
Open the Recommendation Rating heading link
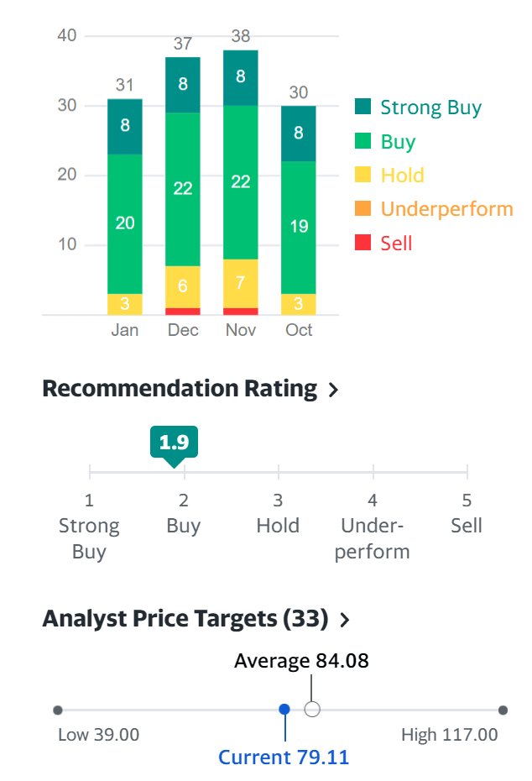180,389
